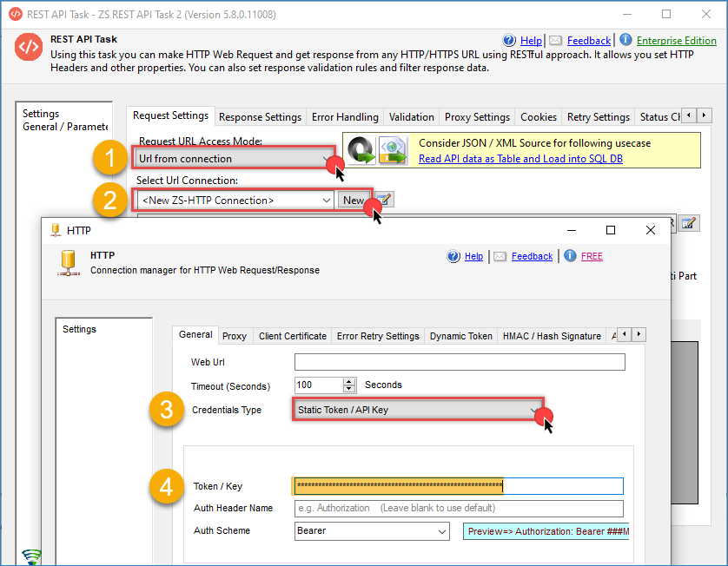
Task: Open the Credentials Type dropdown
Action: click(534, 410)
